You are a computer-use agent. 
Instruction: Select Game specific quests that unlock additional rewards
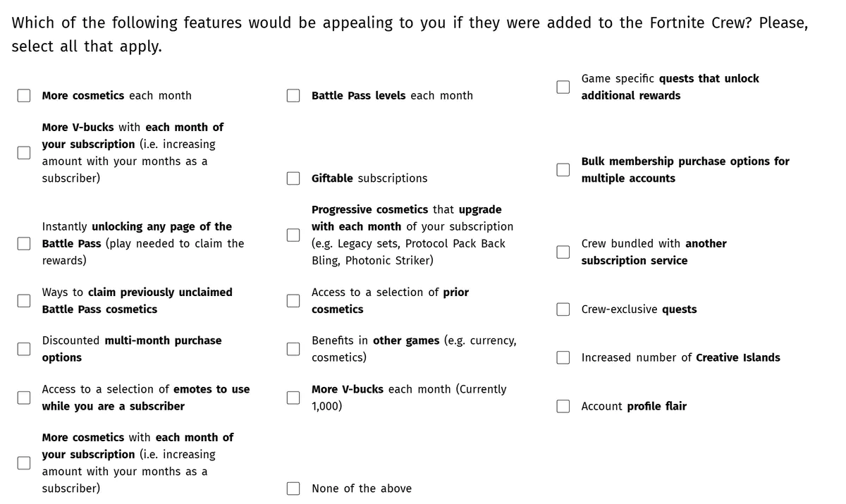[563, 87]
